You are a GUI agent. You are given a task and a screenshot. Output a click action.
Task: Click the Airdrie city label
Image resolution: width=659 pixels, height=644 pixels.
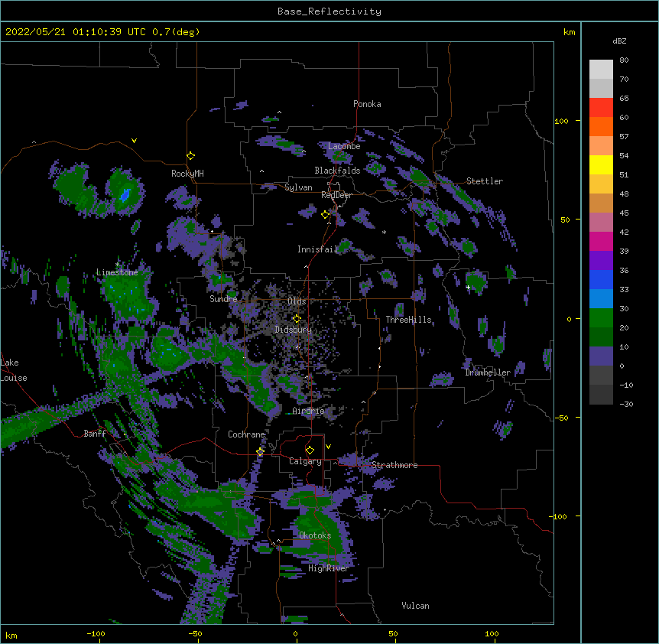click(308, 411)
